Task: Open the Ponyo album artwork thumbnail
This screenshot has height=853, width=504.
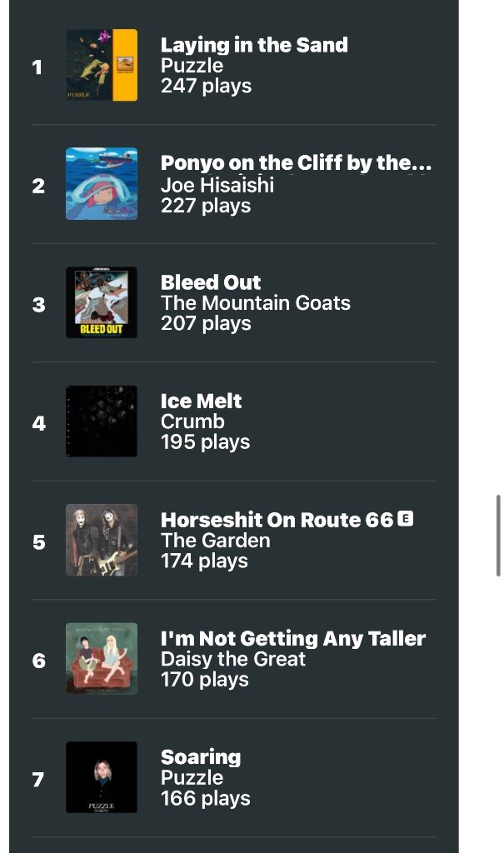Action: [x=102, y=184]
